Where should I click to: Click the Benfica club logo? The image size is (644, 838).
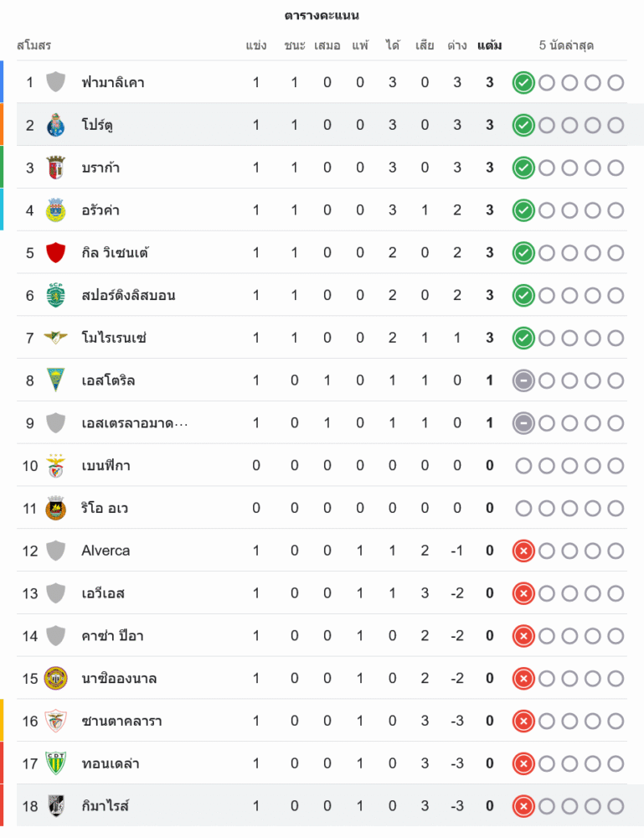pyautogui.click(x=56, y=465)
